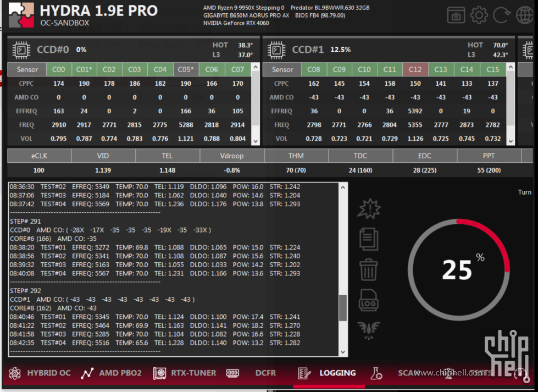Click the graphics card icon for RTX-Tuner
538x392 pixels.
159,373
